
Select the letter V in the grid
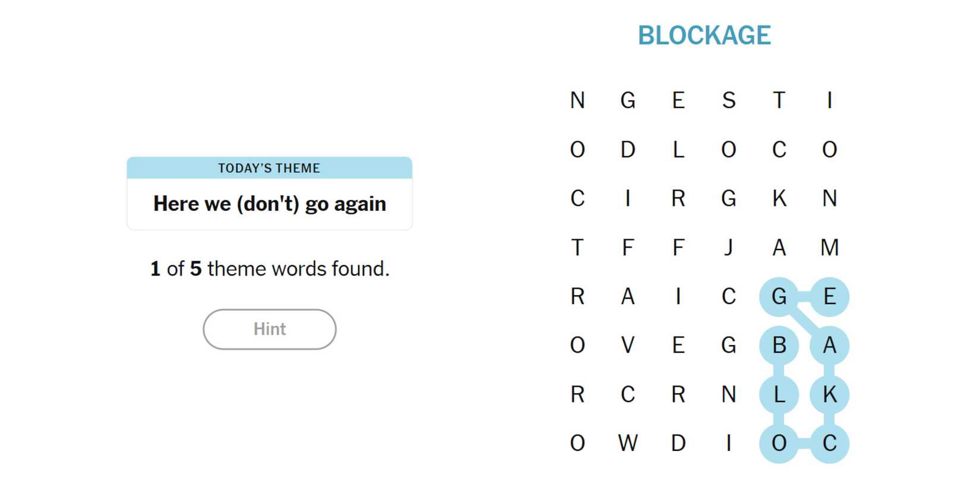628,345
